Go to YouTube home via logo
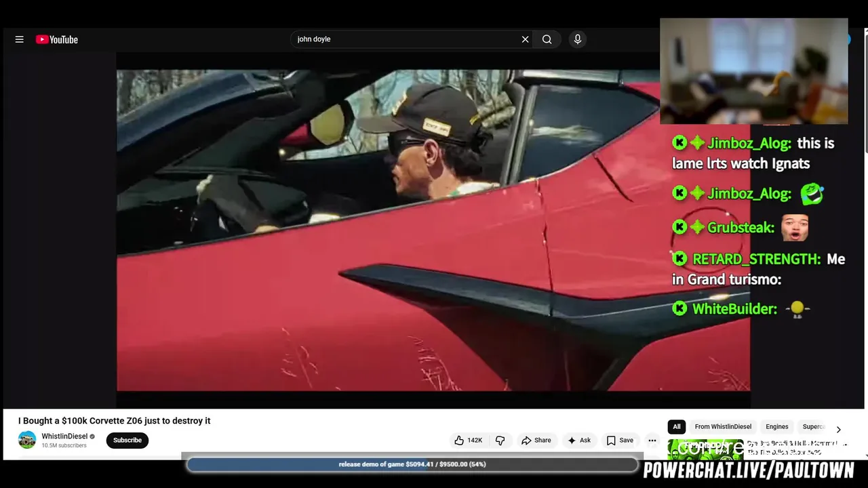This screenshot has width=868, height=488. pos(57,39)
